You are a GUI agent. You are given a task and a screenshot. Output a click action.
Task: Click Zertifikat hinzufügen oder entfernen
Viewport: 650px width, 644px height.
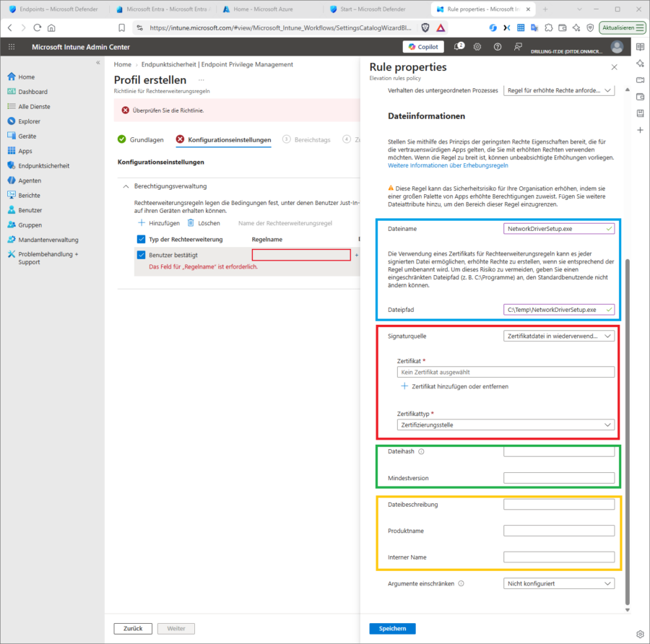[455, 386]
